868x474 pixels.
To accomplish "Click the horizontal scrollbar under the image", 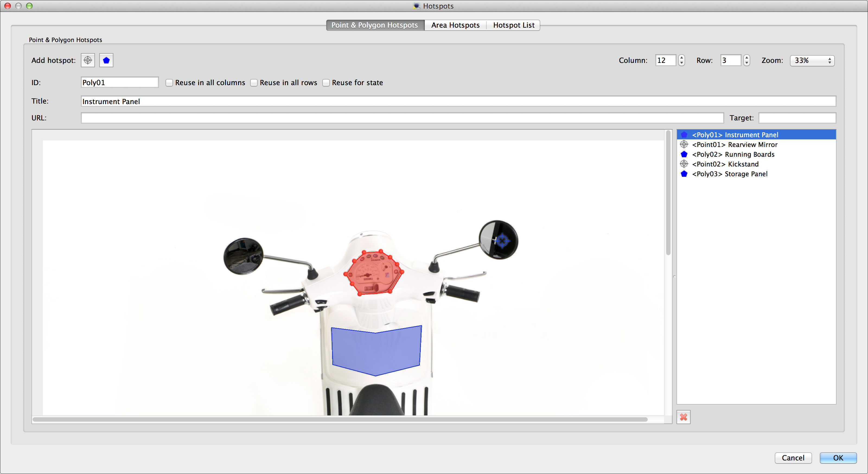I will (340, 419).
